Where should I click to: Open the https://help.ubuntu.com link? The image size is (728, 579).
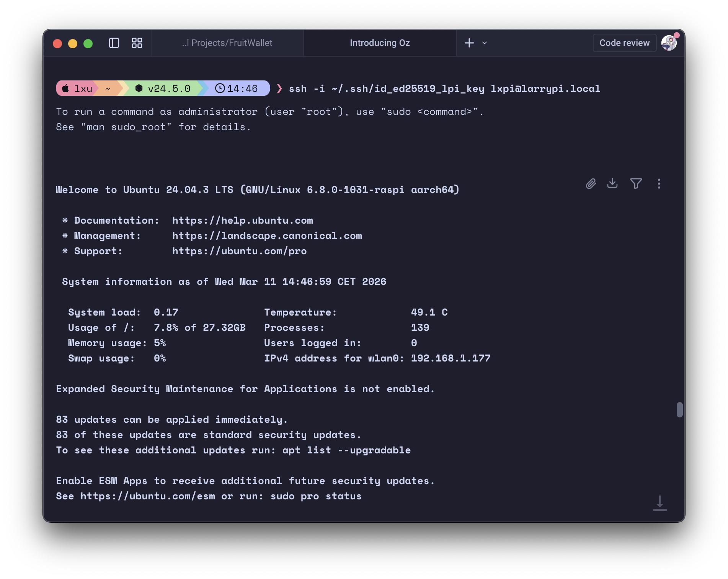(242, 221)
